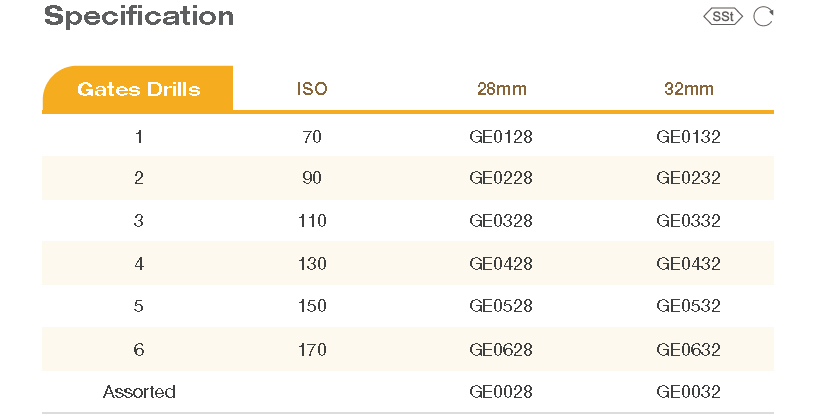This screenshot has height=415, width=828.
Task: Select product code GE0228
Action: click(x=500, y=178)
